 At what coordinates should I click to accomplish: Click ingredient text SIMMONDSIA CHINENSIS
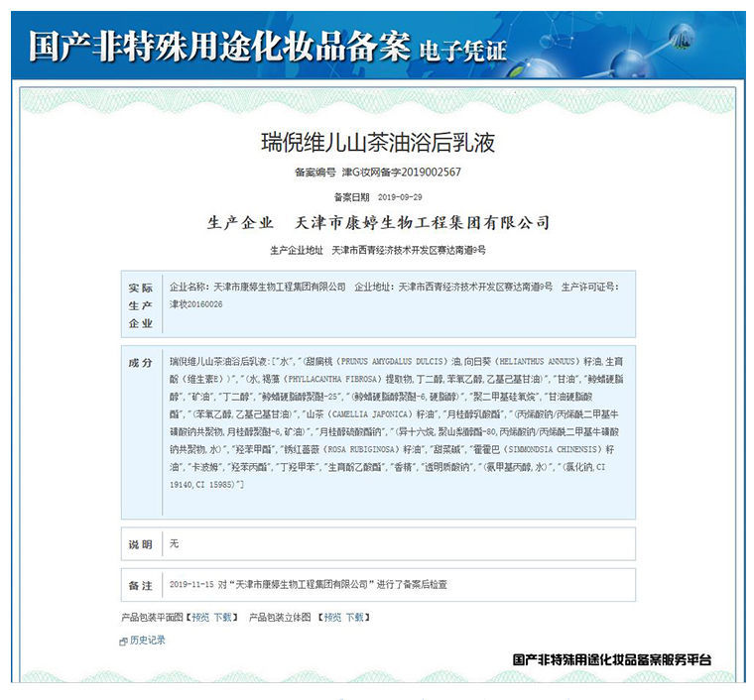click(553, 449)
